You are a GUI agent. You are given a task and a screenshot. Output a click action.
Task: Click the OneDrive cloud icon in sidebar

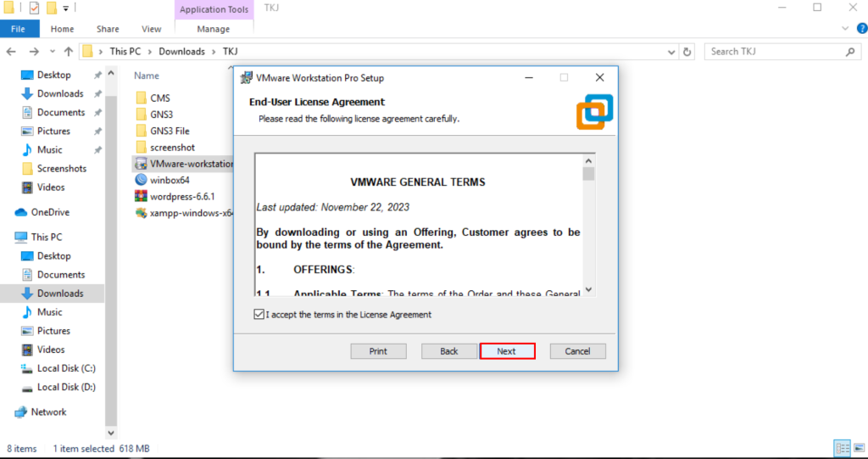(x=21, y=212)
